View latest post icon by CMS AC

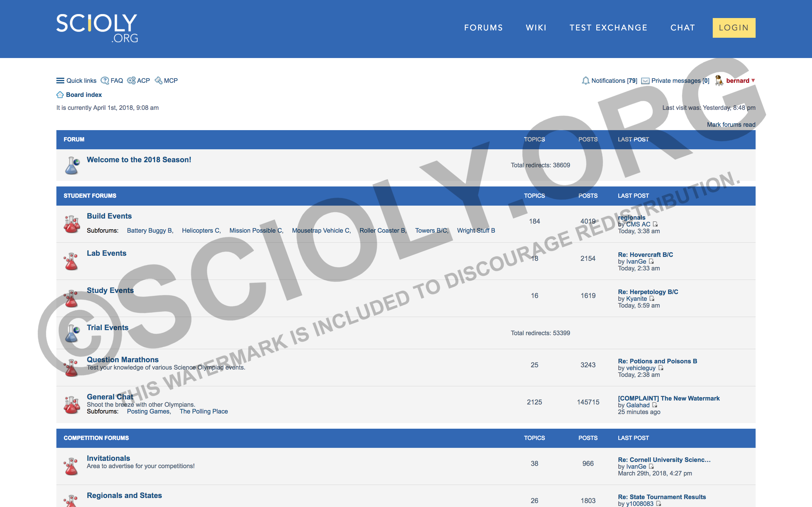[655, 224]
